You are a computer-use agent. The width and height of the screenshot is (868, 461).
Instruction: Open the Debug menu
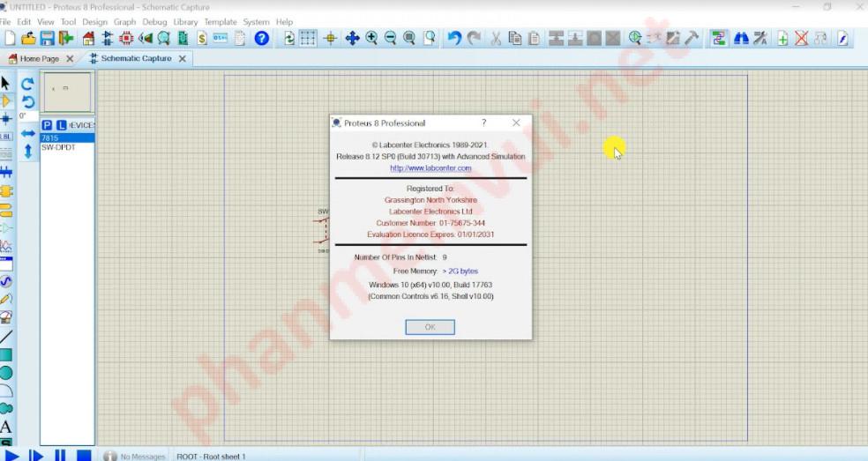[x=154, y=21]
